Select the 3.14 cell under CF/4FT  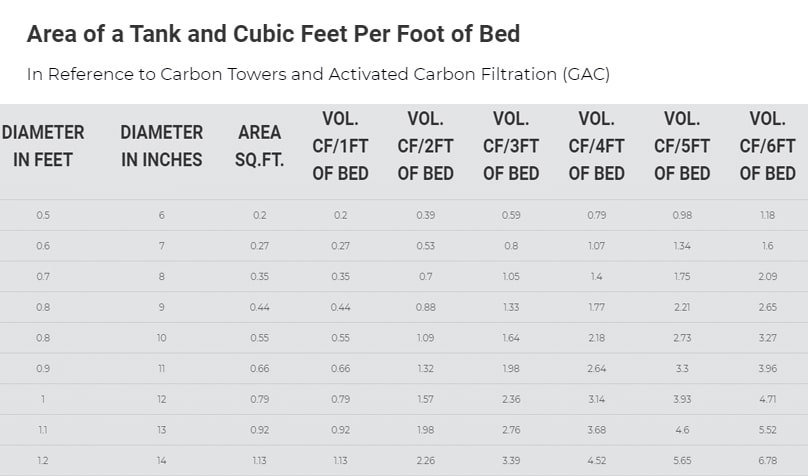596,399
